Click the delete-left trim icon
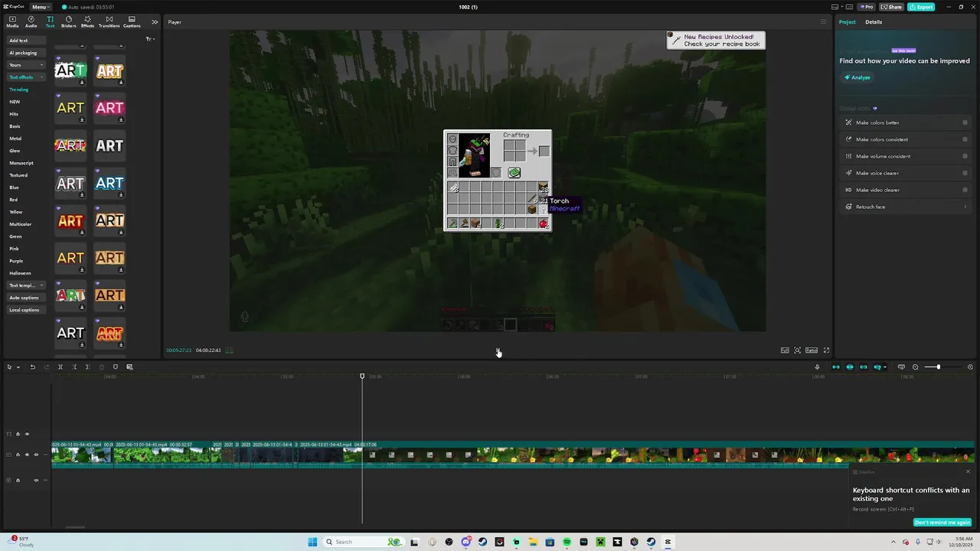The image size is (980, 551). (x=74, y=367)
